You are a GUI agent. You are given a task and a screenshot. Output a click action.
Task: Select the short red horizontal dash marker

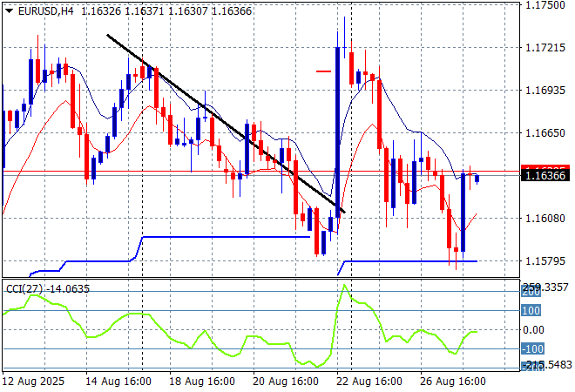coord(323,71)
